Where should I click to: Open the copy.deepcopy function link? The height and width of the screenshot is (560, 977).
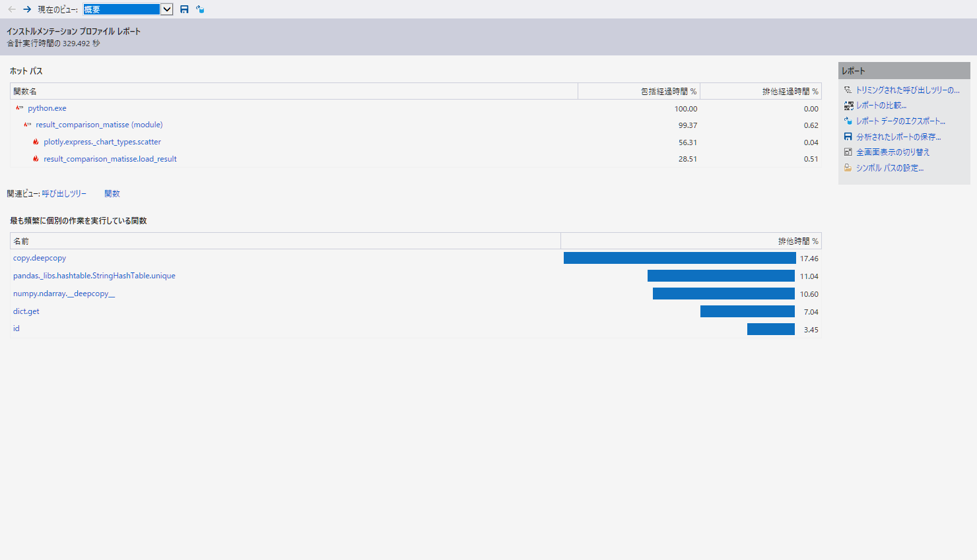pos(40,258)
